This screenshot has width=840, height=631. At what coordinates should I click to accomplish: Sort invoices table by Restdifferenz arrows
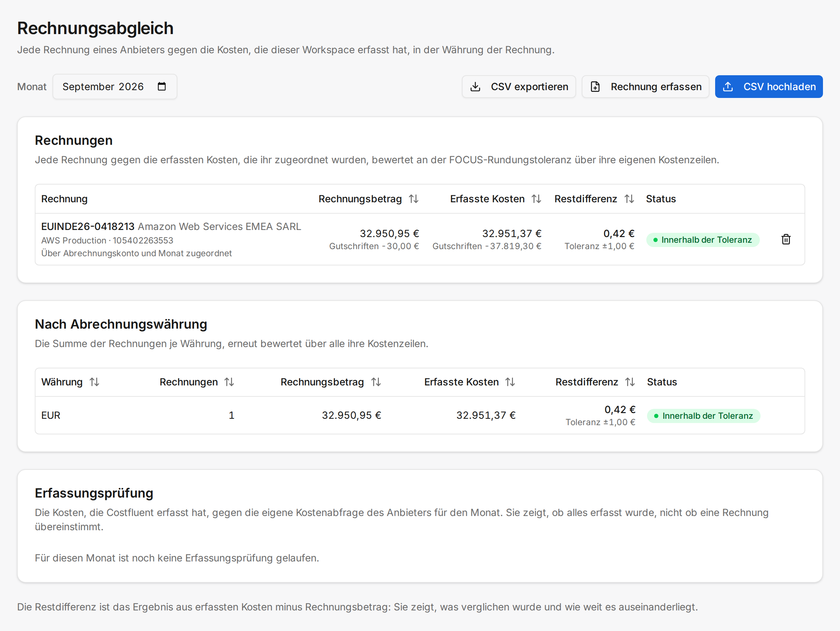(x=629, y=199)
